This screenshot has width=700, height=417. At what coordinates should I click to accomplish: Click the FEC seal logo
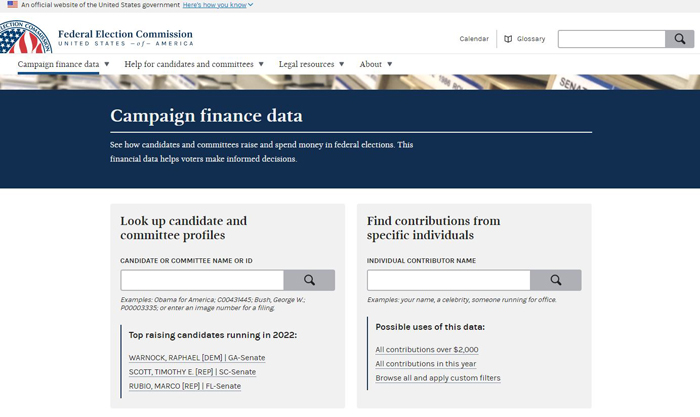click(x=25, y=37)
